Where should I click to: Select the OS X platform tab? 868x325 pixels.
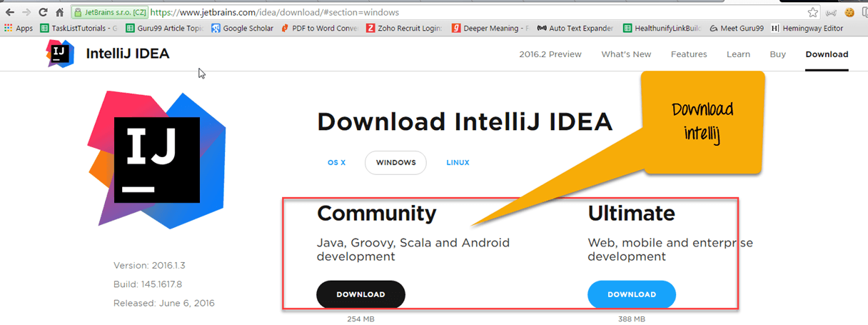click(x=337, y=163)
